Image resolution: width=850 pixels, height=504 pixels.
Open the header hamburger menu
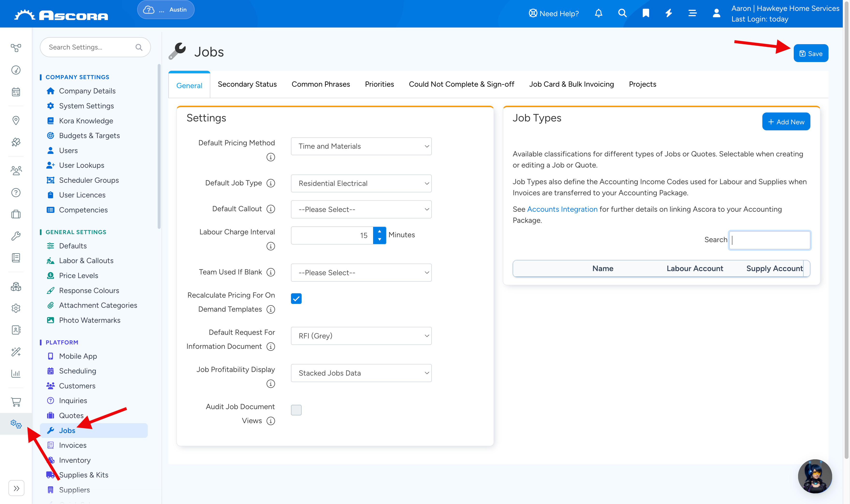pyautogui.click(x=692, y=13)
